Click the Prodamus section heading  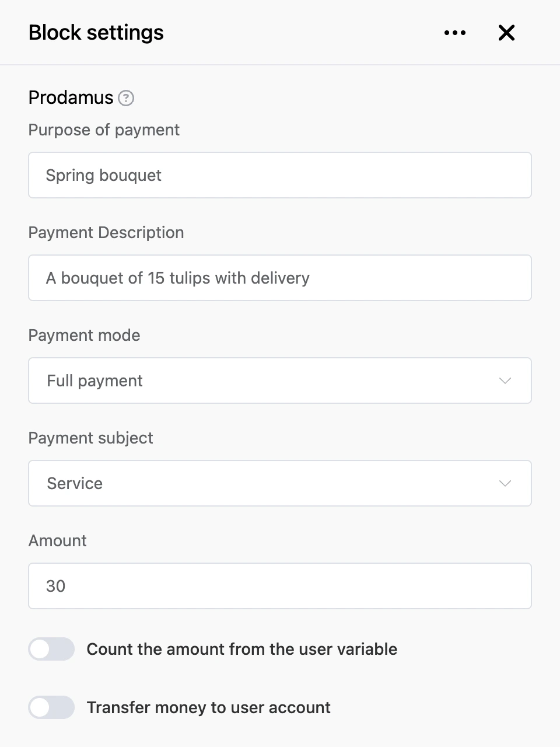point(71,97)
